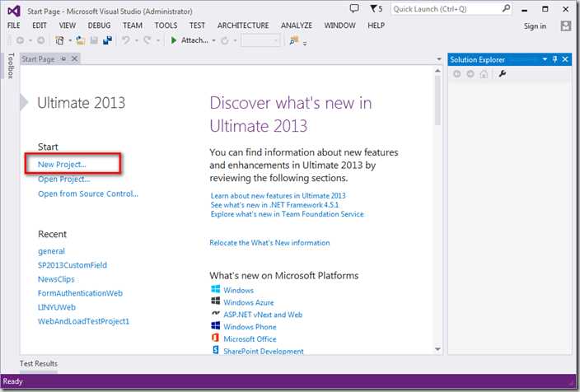The width and height of the screenshot is (580, 392).
Task: Open the ARCHITECTURE menu
Action: pyautogui.click(x=243, y=26)
